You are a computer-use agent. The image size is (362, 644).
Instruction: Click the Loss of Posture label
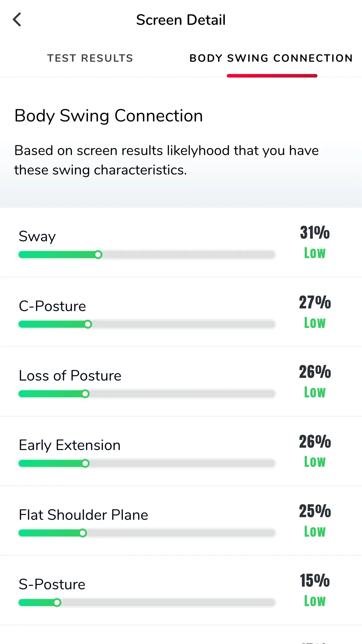[70, 376]
